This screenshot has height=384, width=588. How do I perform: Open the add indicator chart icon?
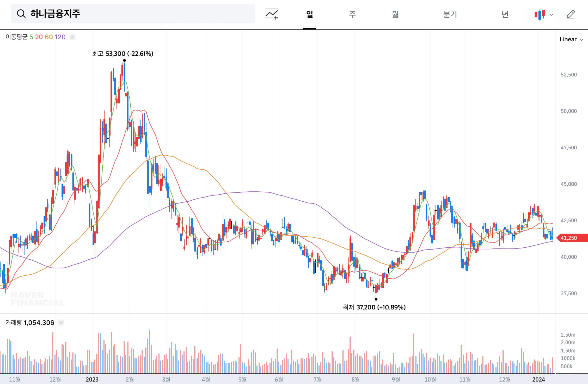272,14
